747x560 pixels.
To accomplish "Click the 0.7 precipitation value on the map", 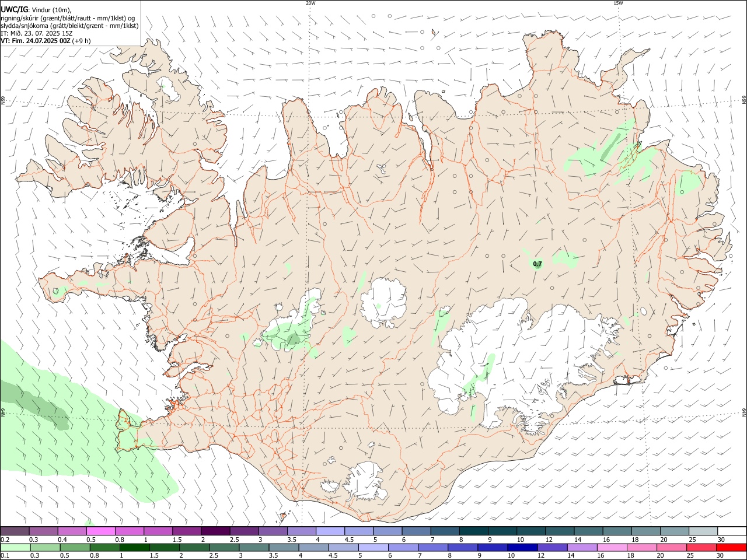I will (537, 264).
